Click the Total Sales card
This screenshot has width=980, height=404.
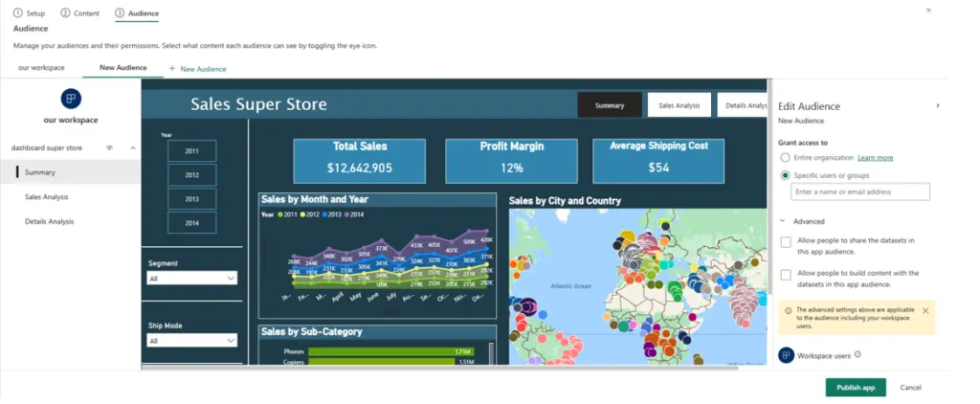point(360,161)
